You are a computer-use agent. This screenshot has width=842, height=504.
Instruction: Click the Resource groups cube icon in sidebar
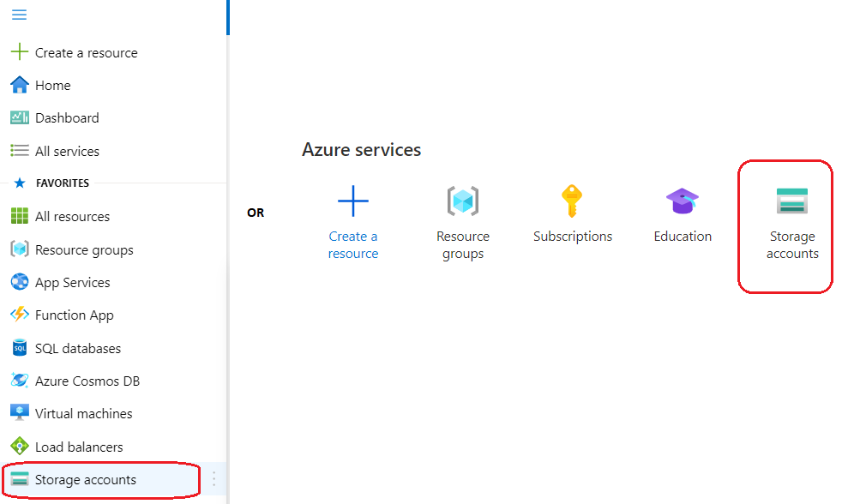coord(20,249)
